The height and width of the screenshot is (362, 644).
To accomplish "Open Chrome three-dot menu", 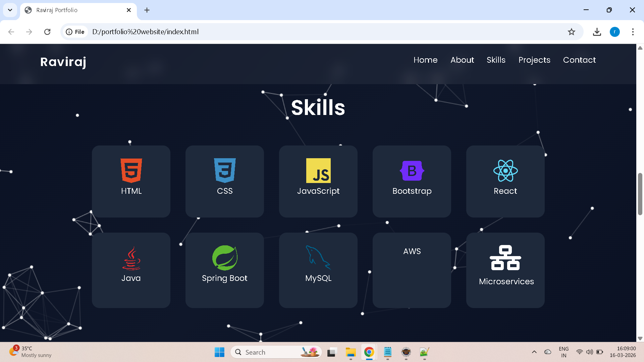I will [x=633, y=32].
